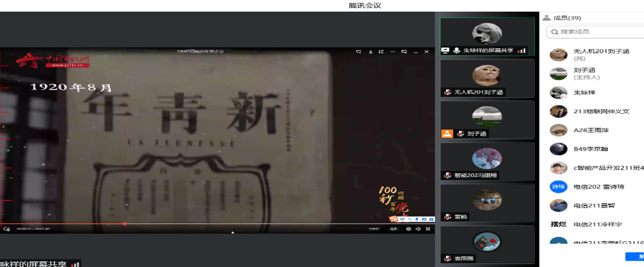644x267 pixels.
Task: Open the 1080P quality selector
Action: [x=373, y=229]
